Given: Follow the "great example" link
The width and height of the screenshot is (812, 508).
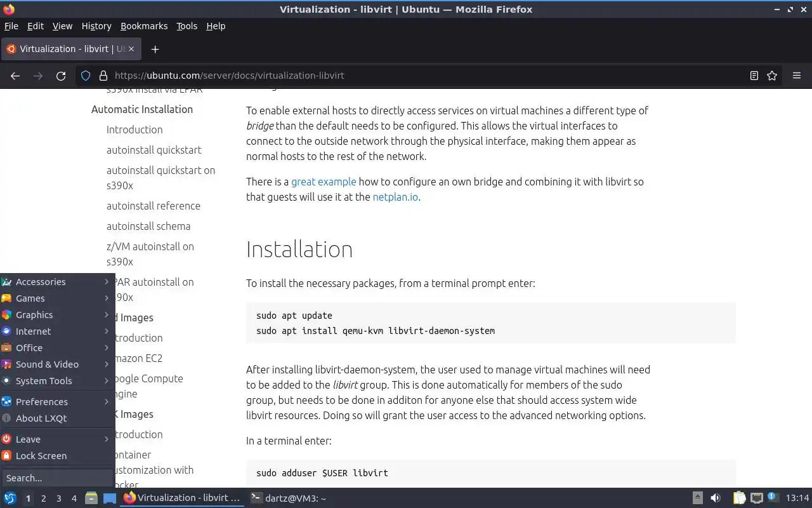Looking at the screenshot, I should pos(324,182).
